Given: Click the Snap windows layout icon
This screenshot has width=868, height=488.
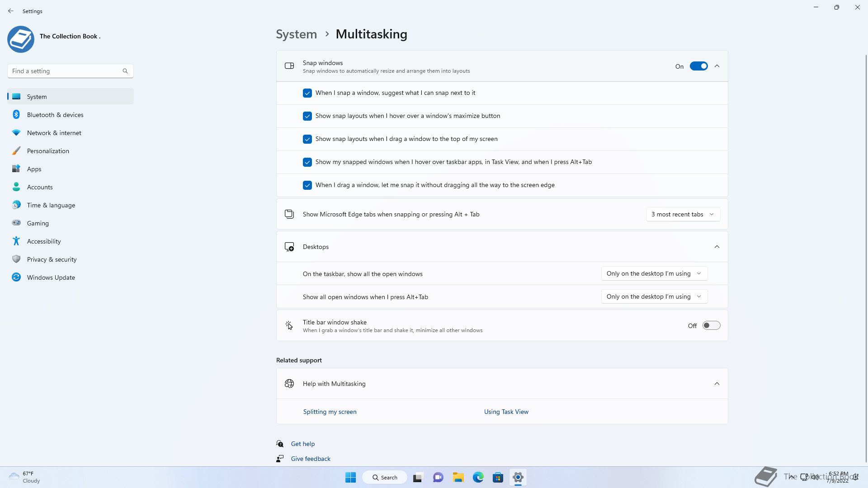Looking at the screenshot, I should point(289,66).
